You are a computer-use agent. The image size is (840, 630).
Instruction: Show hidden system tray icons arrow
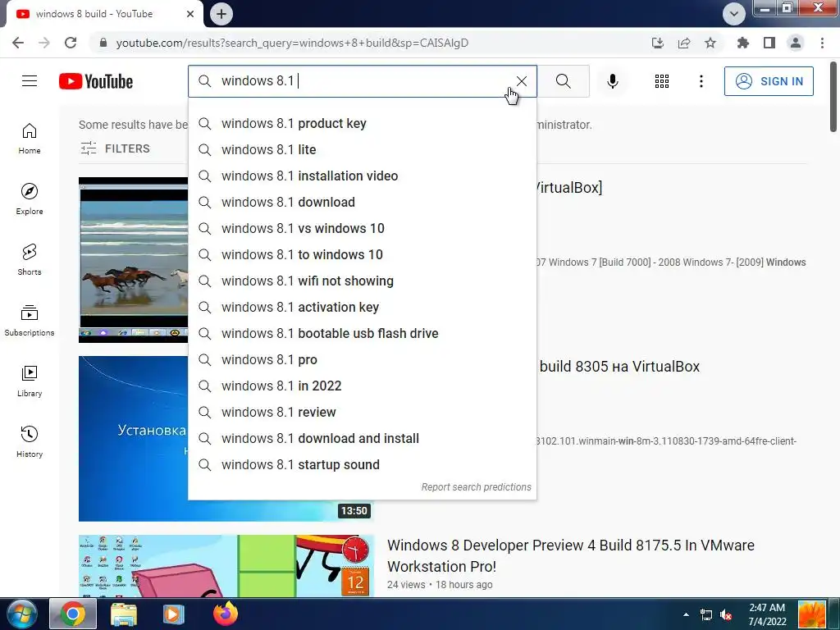coord(687,614)
